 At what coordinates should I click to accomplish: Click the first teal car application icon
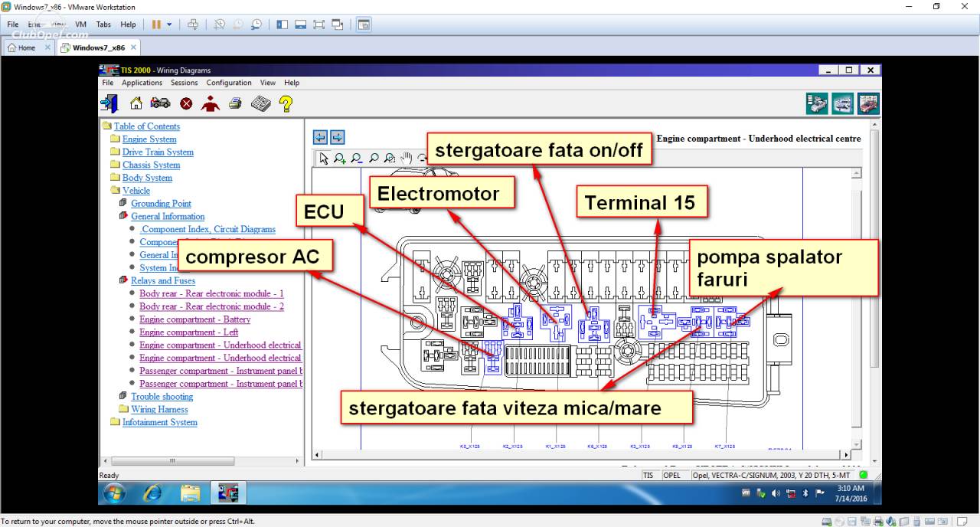coord(817,103)
